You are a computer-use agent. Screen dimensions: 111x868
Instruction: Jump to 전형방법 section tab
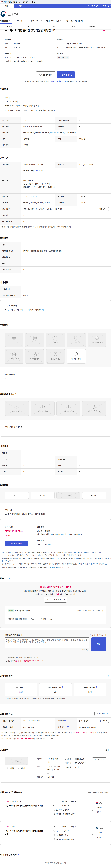tap(92, 26)
